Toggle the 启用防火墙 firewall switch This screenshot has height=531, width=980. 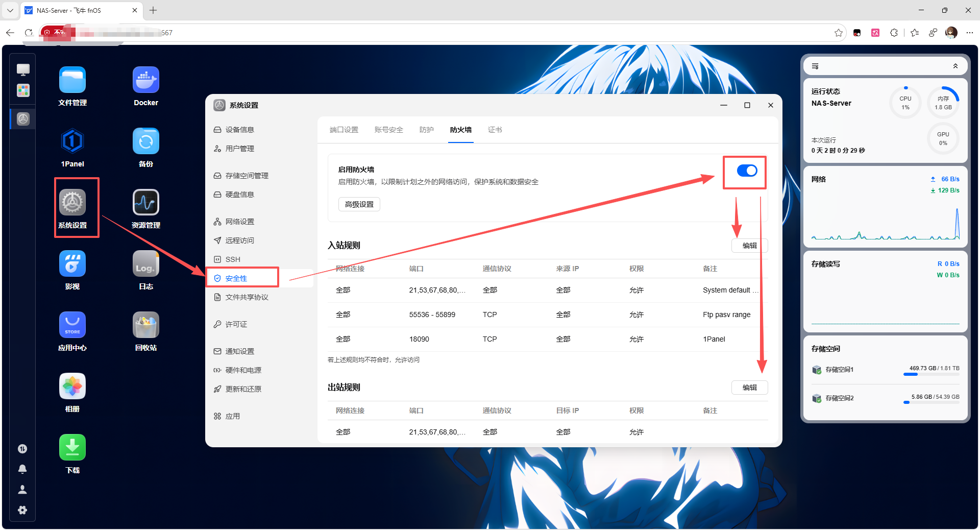pos(747,171)
